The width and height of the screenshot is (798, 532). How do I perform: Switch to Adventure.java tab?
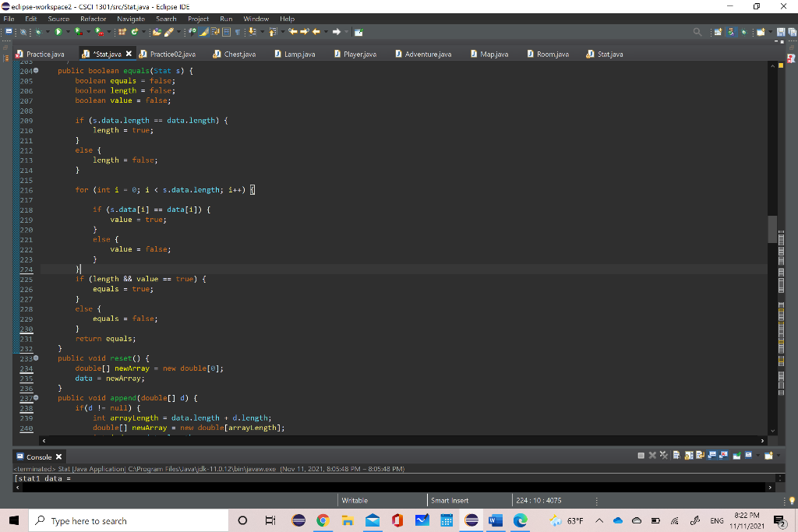(423, 54)
